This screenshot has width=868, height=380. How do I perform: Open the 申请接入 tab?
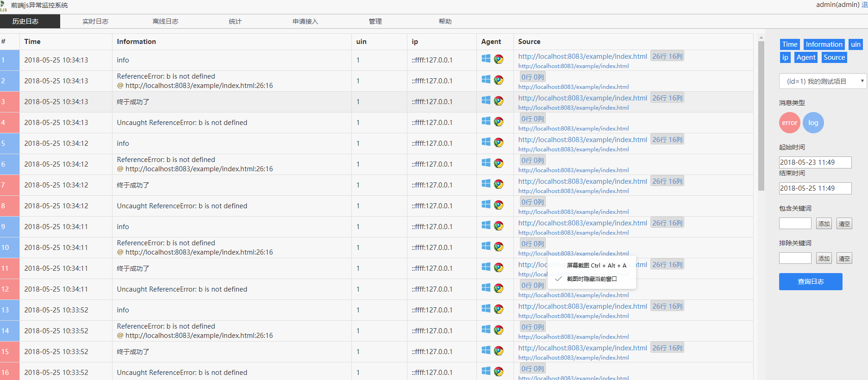point(305,21)
